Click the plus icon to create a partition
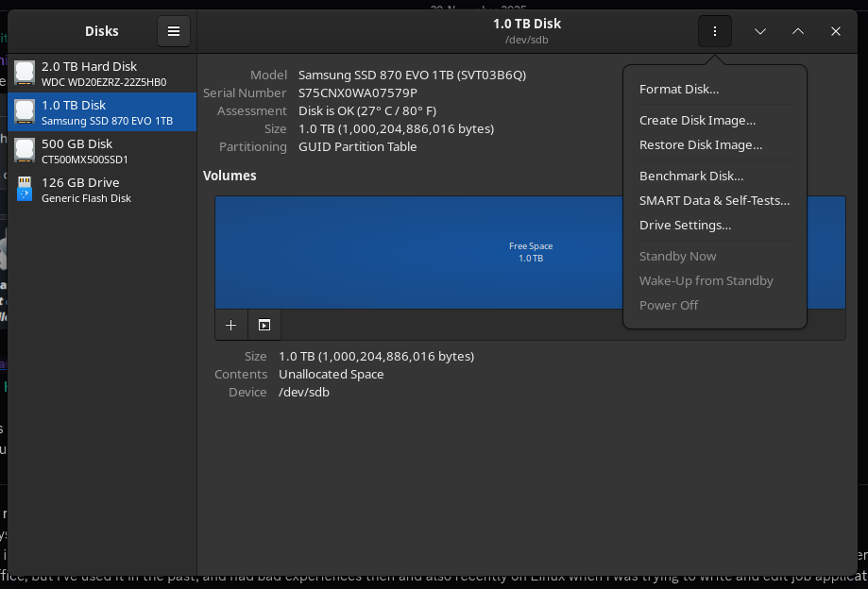This screenshot has height=589, width=868. coord(230,325)
